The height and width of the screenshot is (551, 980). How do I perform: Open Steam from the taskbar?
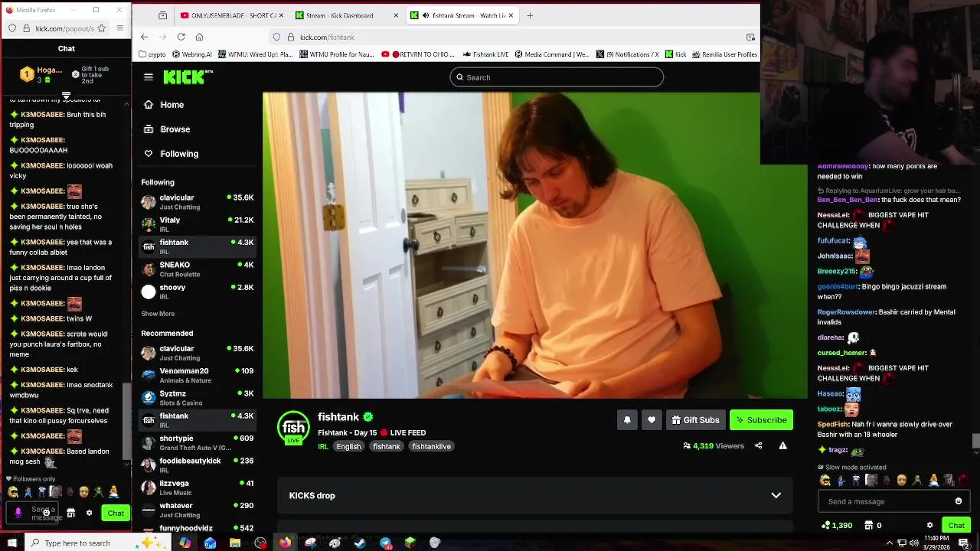pos(360,543)
